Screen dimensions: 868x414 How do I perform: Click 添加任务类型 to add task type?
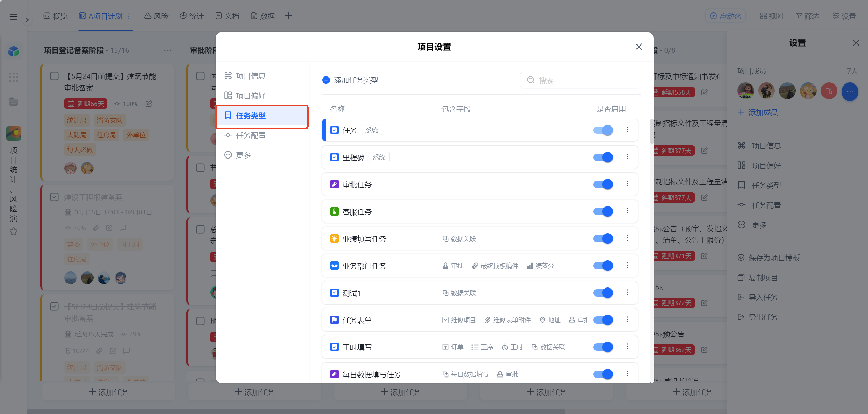click(x=350, y=80)
